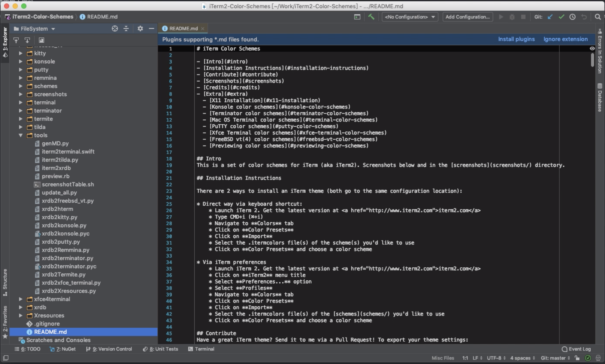Open Git: master branch selector
The width and height of the screenshot is (605, 364).
556,358
